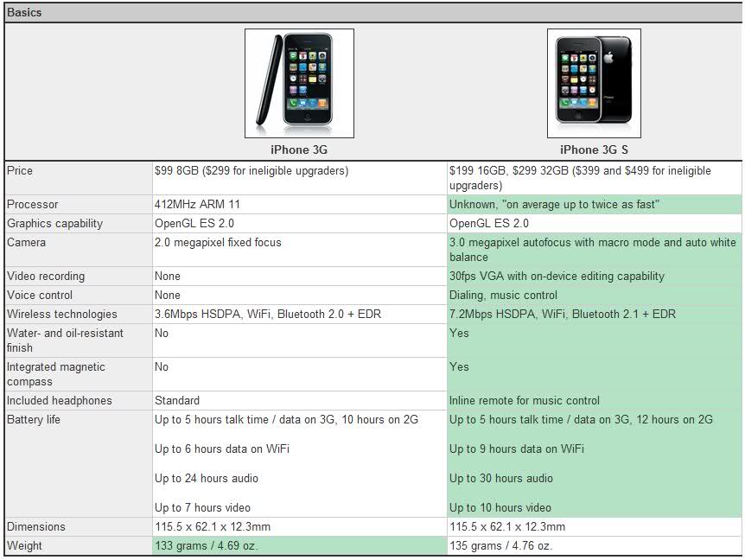Select the 412MHz ARM 11 cell
Viewport: 745px width, 560px height.
[198, 205]
